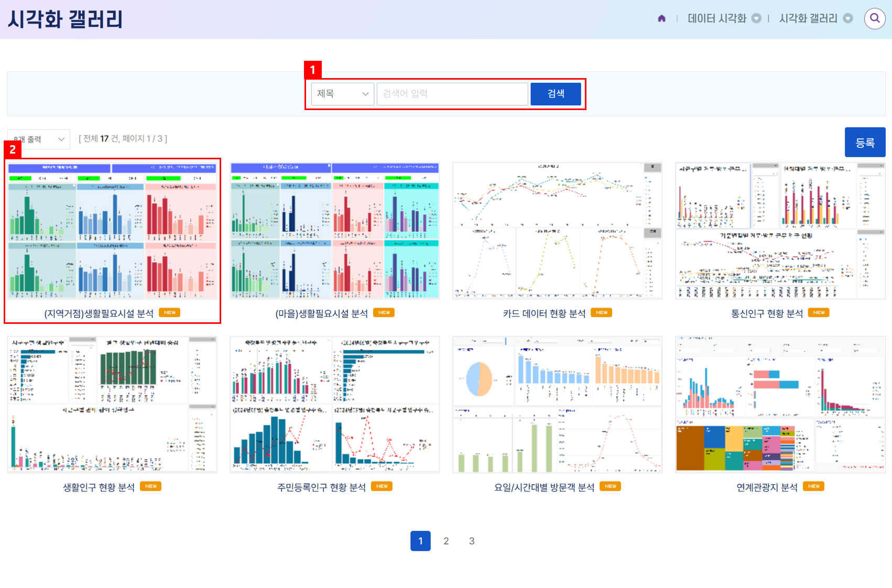Open the (지역거점)생활필요시설 분석 thumbnail

[112, 231]
